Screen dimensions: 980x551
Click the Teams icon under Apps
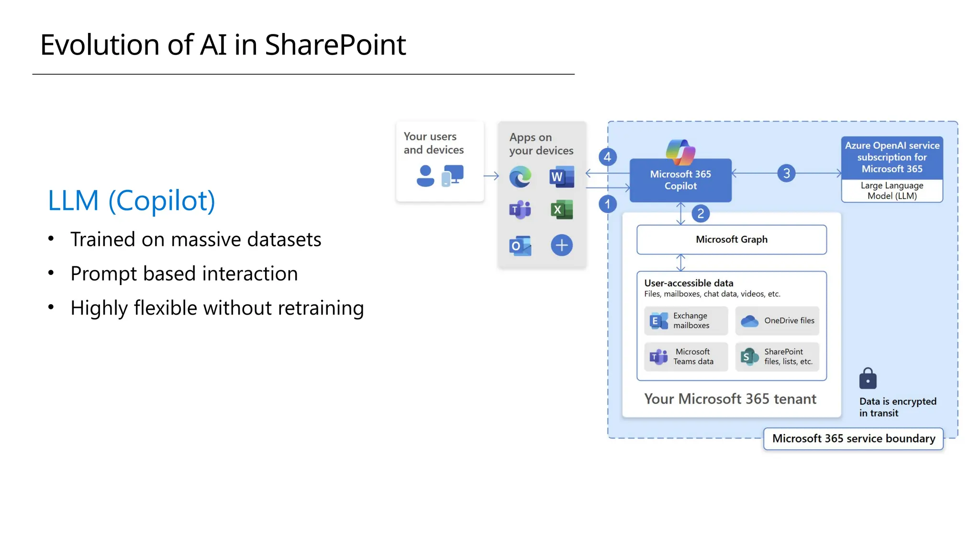(x=520, y=209)
